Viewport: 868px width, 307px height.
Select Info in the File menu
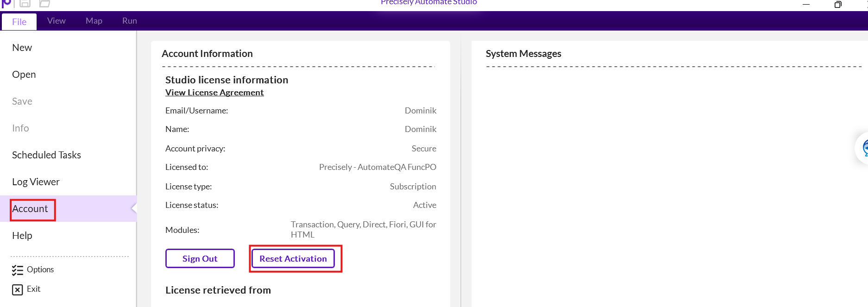pyautogui.click(x=20, y=128)
